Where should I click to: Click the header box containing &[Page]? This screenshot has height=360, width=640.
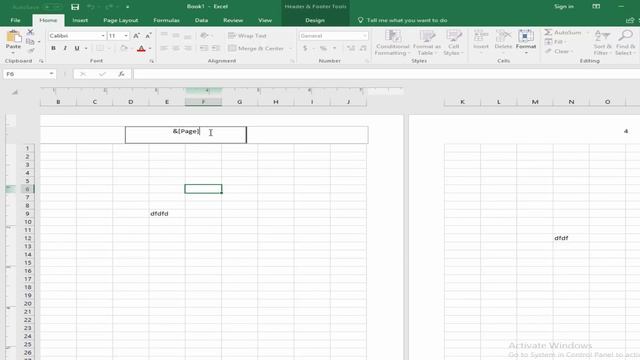186,135
